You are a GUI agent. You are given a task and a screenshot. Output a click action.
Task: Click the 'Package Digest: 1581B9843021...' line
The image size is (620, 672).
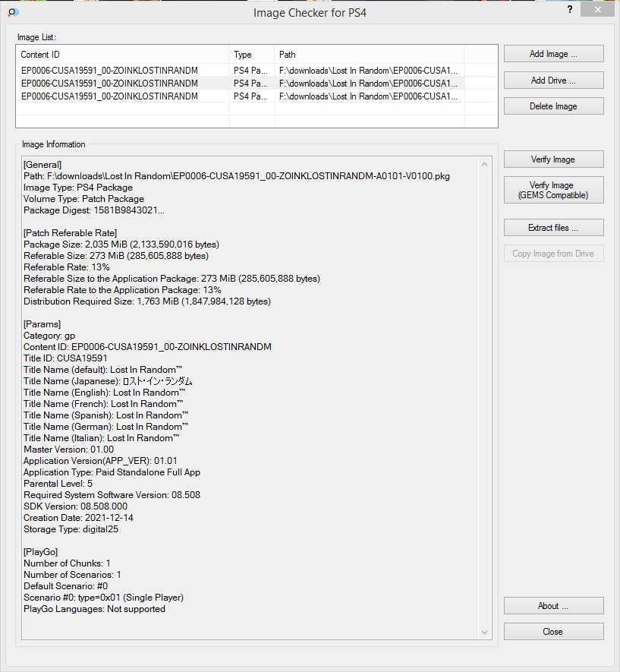(94, 210)
